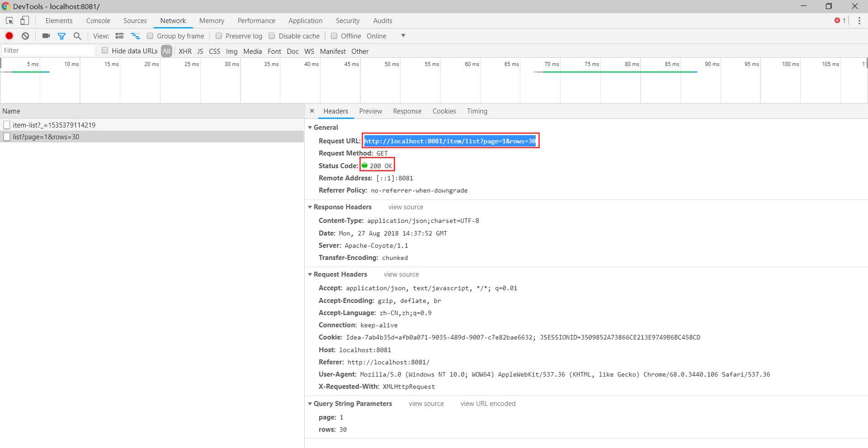Viewport: 868px width, 448px height.
Task: Switch to the Application panel
Action: [x=306, y=21]
